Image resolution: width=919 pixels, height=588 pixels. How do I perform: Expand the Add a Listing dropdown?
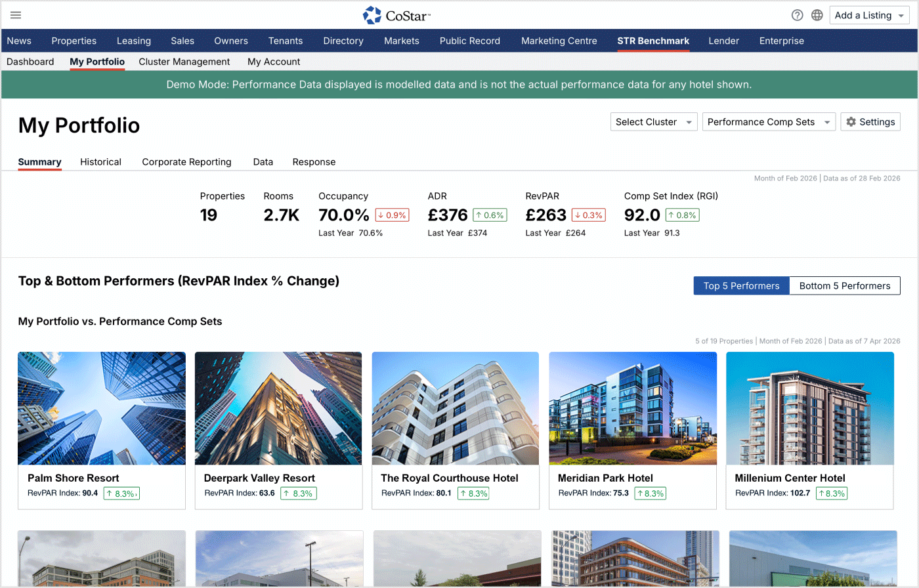coord(870,15)
